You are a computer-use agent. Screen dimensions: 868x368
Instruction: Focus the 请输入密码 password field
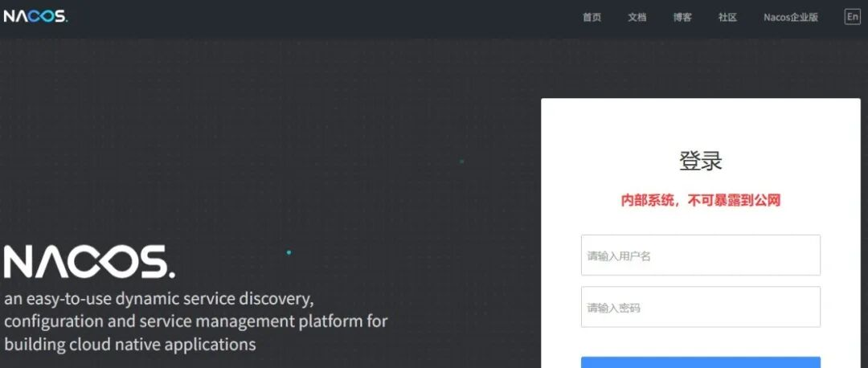click(701, 307)
